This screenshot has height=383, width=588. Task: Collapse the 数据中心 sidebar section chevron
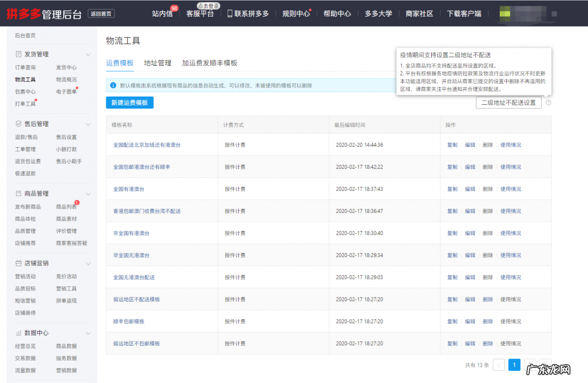tap(88, 333)
